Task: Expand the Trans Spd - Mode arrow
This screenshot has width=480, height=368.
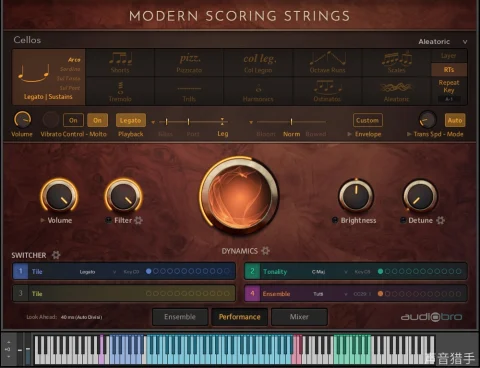Action: tap(409, 134)
